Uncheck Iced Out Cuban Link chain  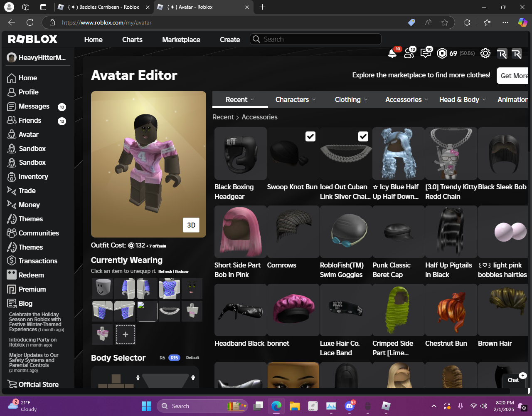click(x=363, y=136)
